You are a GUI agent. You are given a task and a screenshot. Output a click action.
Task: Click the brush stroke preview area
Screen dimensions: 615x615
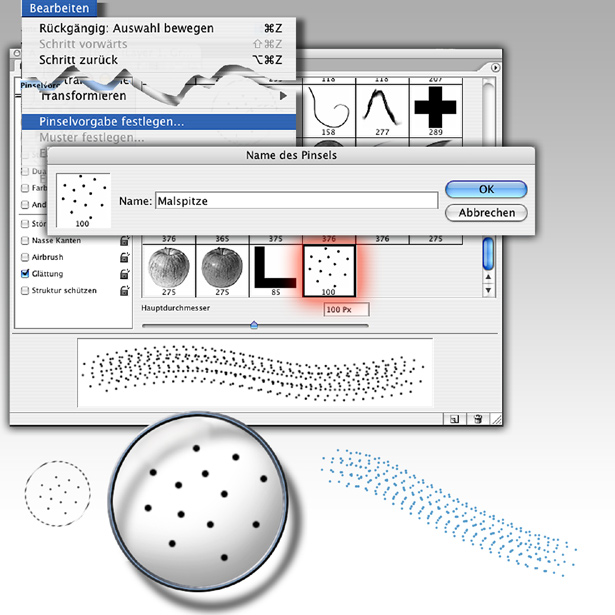click(x=255, y=373)
